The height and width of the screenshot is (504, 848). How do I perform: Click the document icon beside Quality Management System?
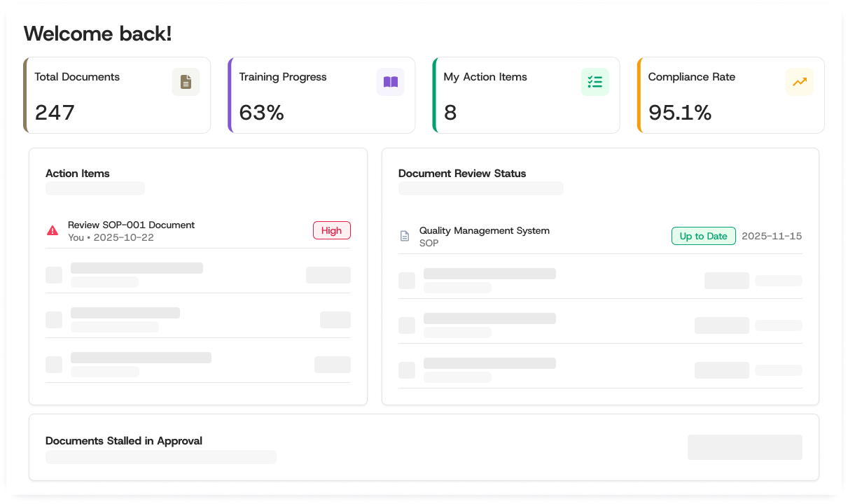(405, 236)
